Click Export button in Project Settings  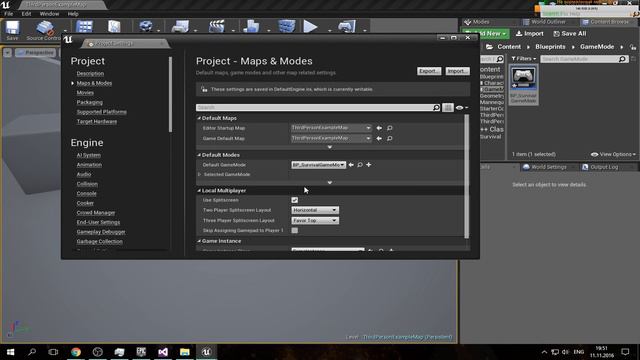pos(429,71)
